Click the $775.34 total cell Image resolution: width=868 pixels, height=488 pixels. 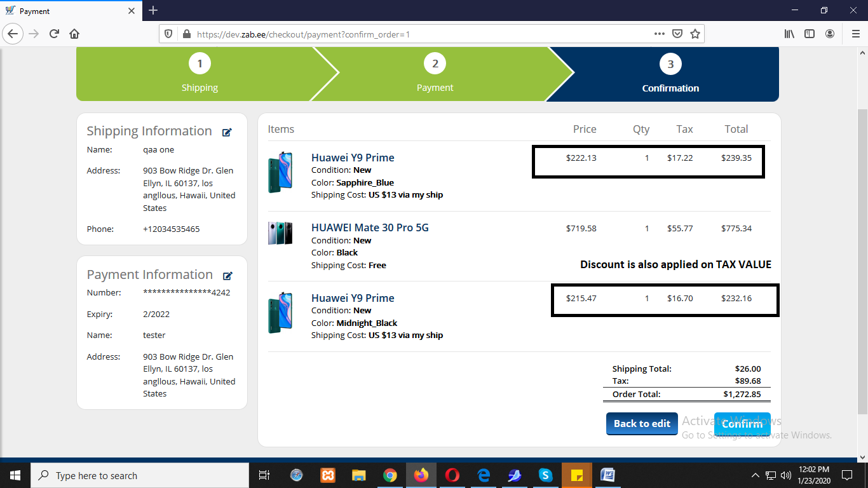click(x=736, y=228)
